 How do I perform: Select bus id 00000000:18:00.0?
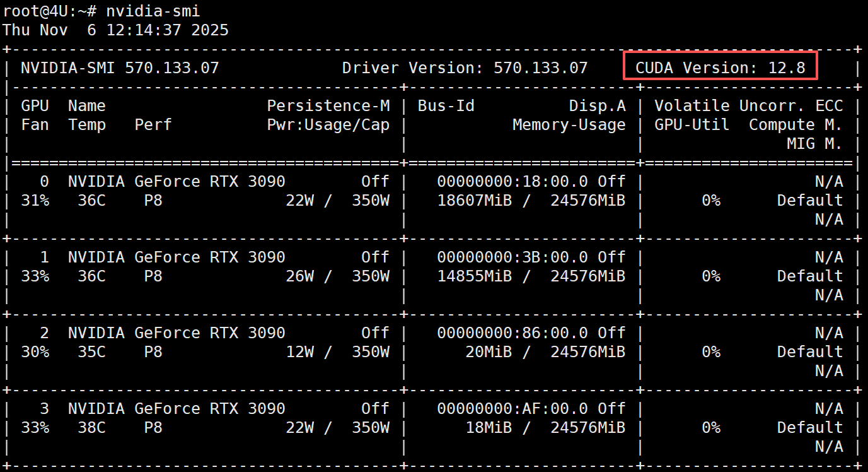pyautogui.click(x=512, y=181)
